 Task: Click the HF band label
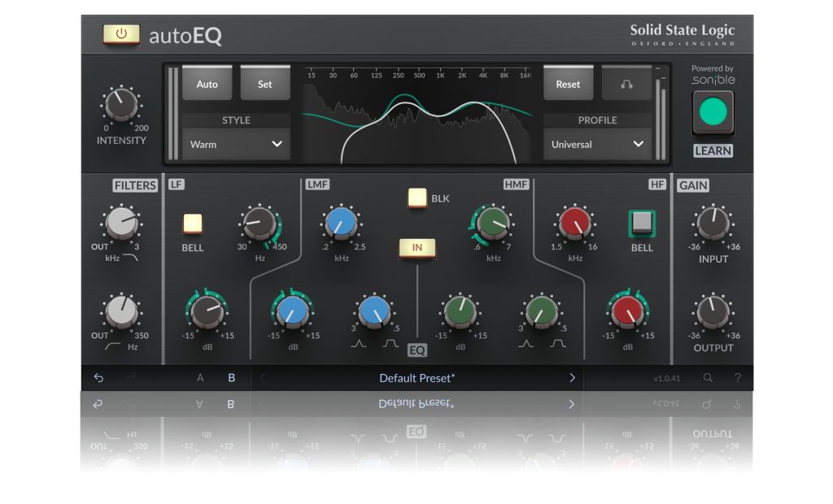657,185
